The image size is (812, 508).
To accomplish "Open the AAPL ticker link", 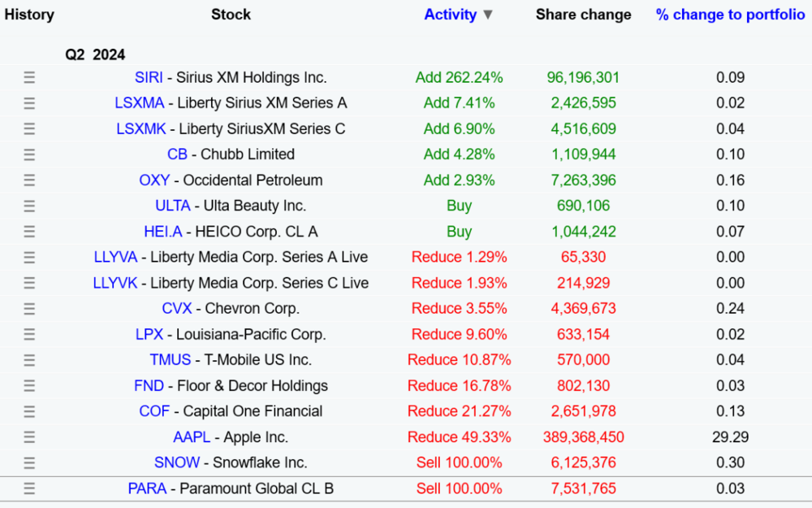I will [x=192, y=437].
